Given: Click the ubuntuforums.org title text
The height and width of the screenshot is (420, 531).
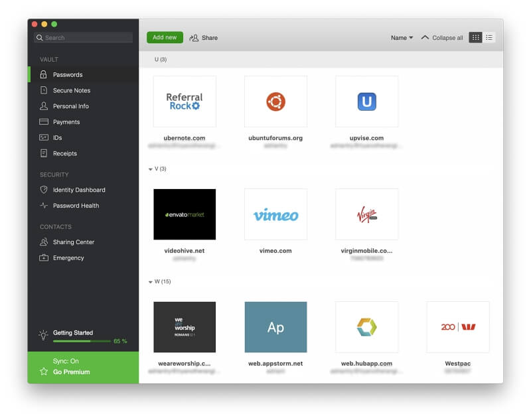Looking at the screenshot, I should pyautogui.click(x=275, y=138).
